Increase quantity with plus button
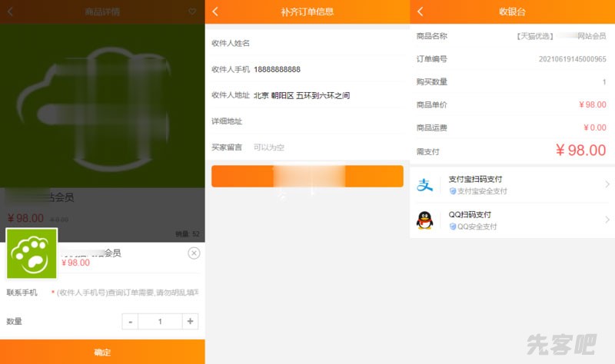The height and width of the screenshot is (364, 615). (190, 321)
